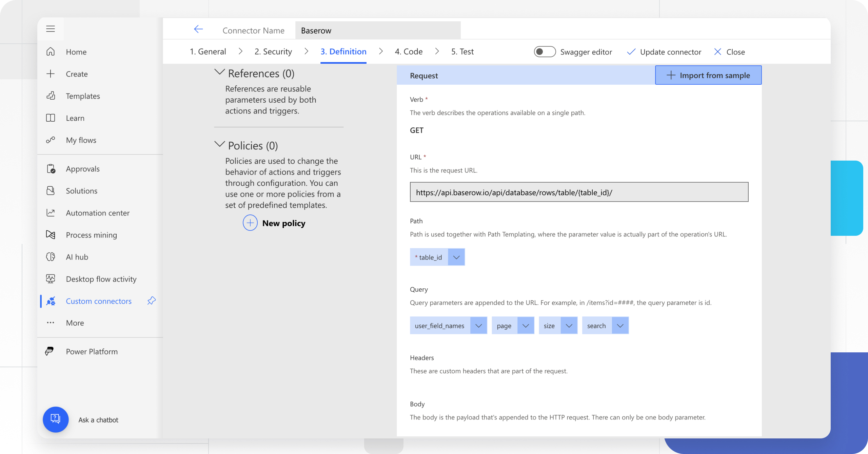This screenshot has width=868, height=454.
Task: Click the Ask a chatbot button
Action: tap(56, 419)
